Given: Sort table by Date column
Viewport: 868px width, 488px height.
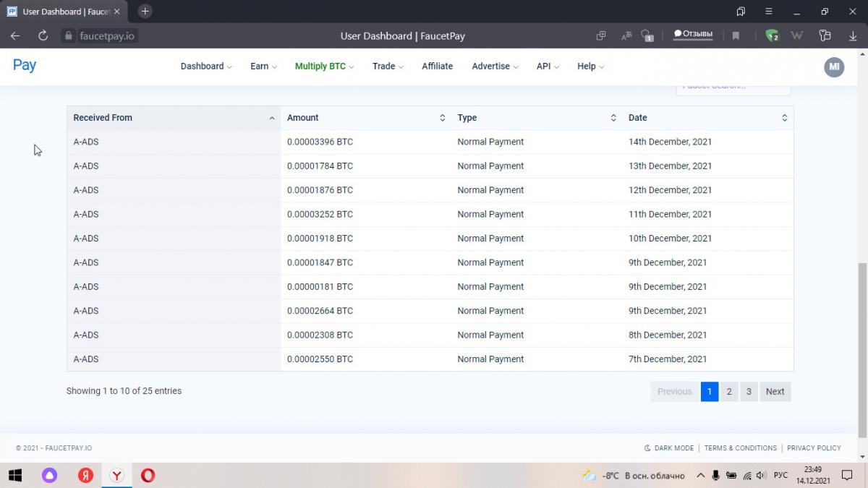Looking at the screenshot, I should coord(708,118).
